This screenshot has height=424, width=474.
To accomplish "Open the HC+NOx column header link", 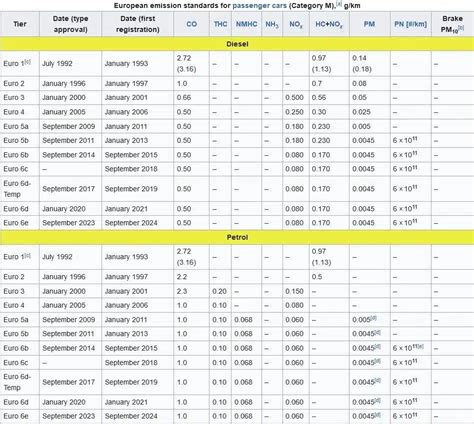I will 329,24.
